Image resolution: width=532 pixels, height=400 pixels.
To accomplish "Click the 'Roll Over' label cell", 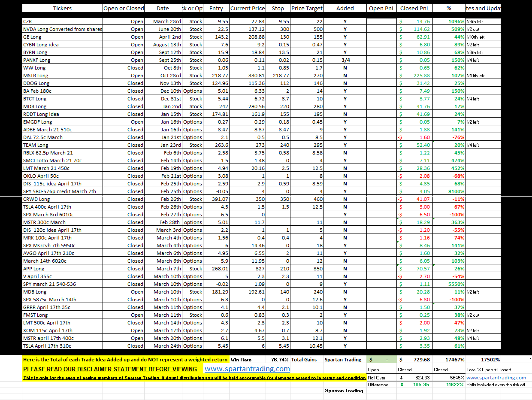I will pos(382,378).
